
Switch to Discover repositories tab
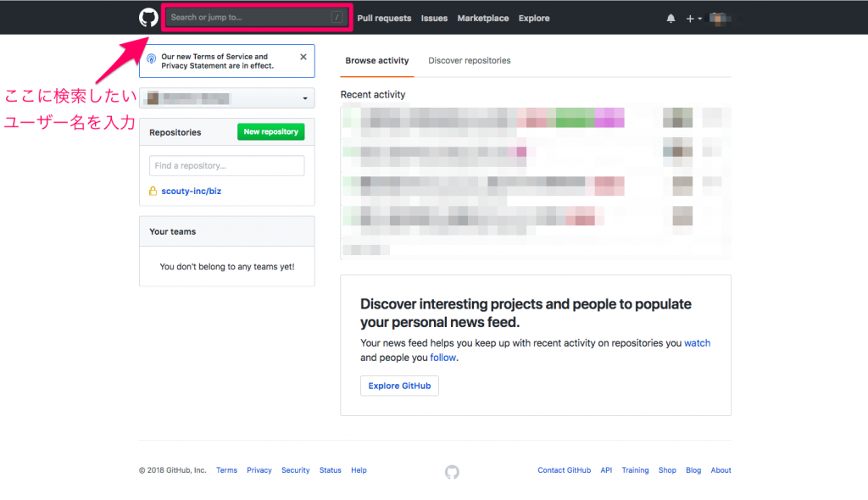[470, 61]
